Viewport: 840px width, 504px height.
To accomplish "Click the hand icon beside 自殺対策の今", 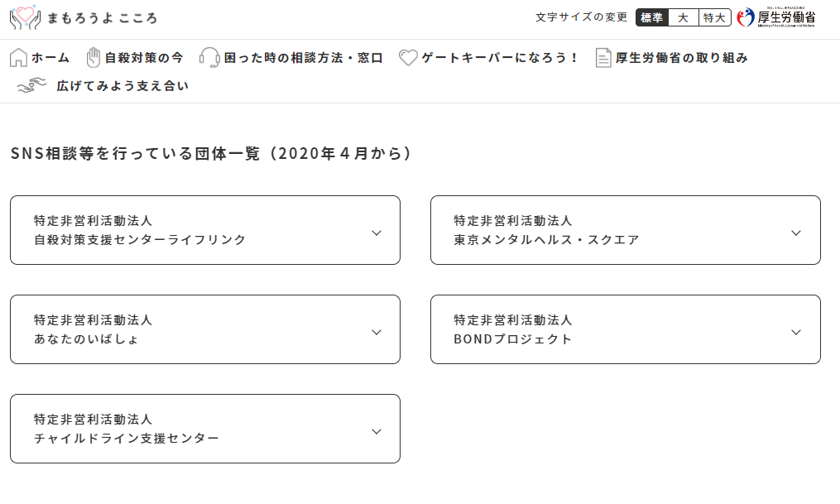I will tap(94, 58).
